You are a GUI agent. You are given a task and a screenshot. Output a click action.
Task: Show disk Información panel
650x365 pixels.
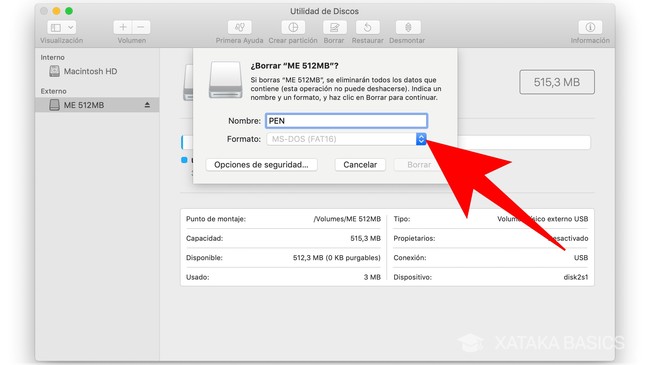tap(590, 27)
